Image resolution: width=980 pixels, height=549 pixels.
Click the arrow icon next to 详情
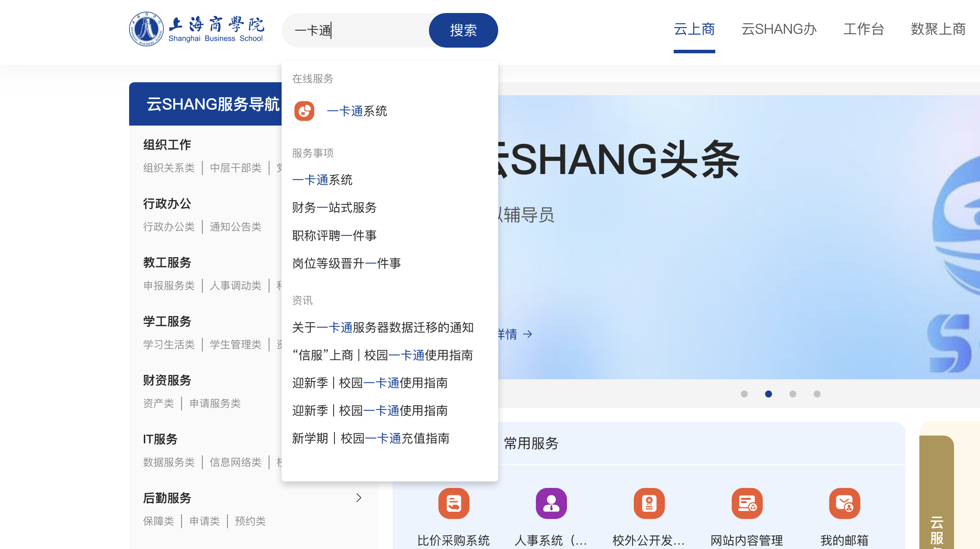(528, 334)
